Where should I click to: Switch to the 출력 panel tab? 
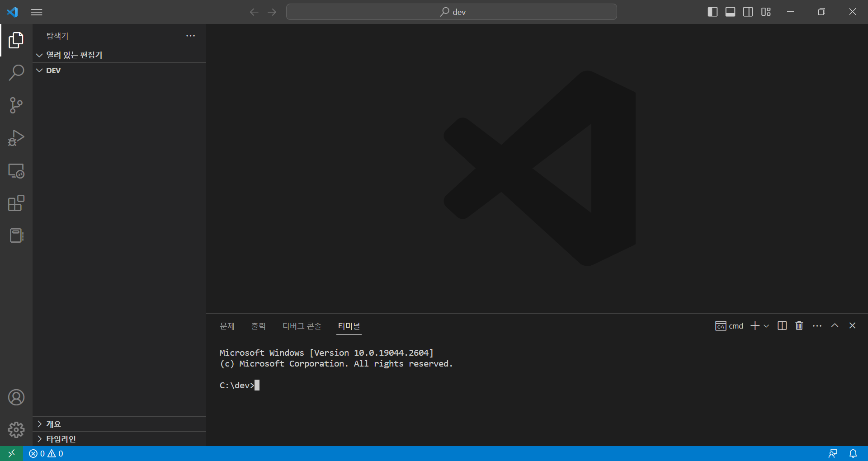259,326
